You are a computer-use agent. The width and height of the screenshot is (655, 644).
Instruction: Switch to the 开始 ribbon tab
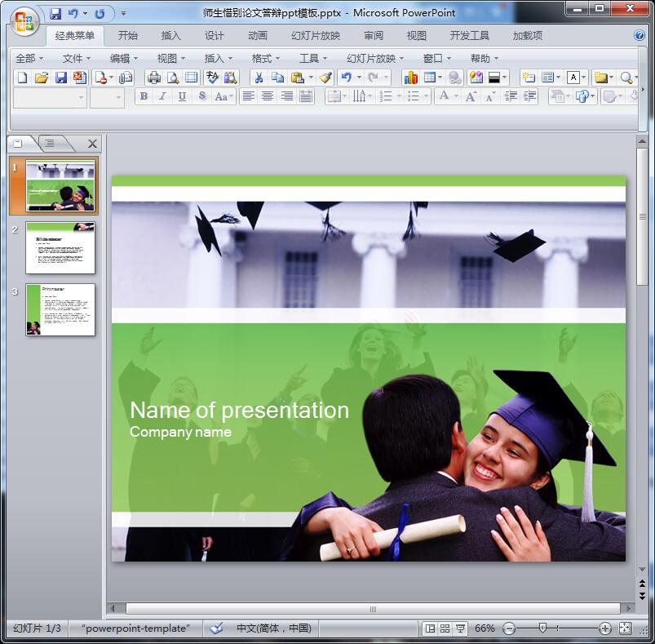127,36
